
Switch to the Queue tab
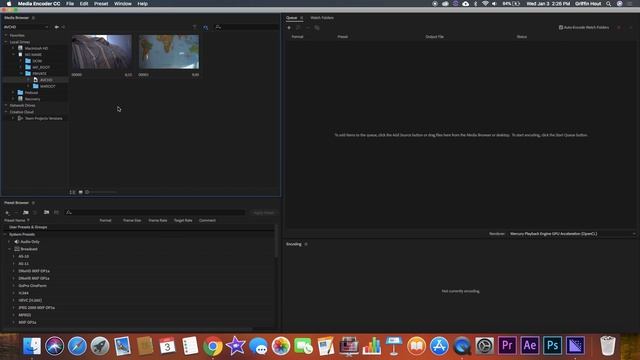[291, 18]
